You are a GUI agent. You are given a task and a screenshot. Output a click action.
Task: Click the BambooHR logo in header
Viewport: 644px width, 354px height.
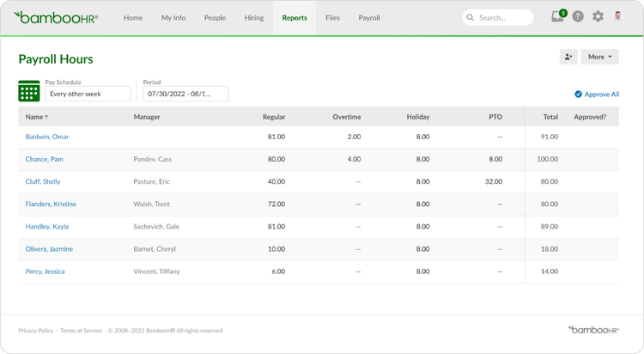[x=56, y=18]
